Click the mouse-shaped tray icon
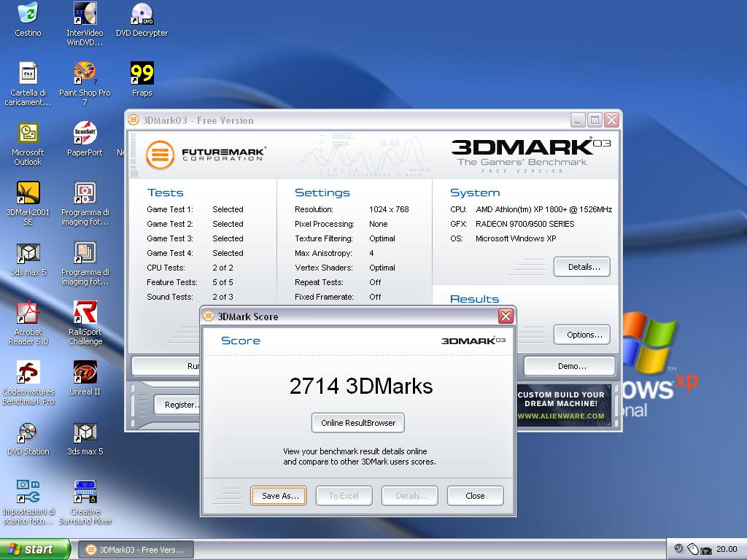The width and height of the screenshot is (747, 560). point(693,550)
